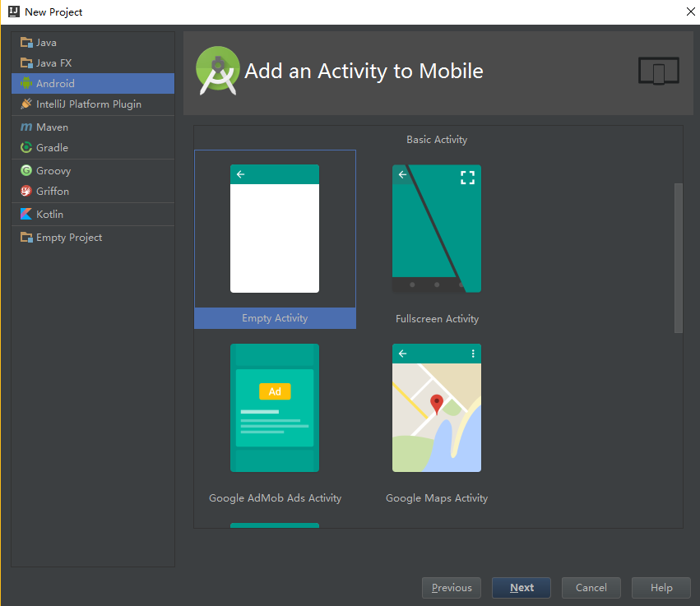Pick the Griffon label
Viewport: 700px width, 606px height.
(53, 191)
